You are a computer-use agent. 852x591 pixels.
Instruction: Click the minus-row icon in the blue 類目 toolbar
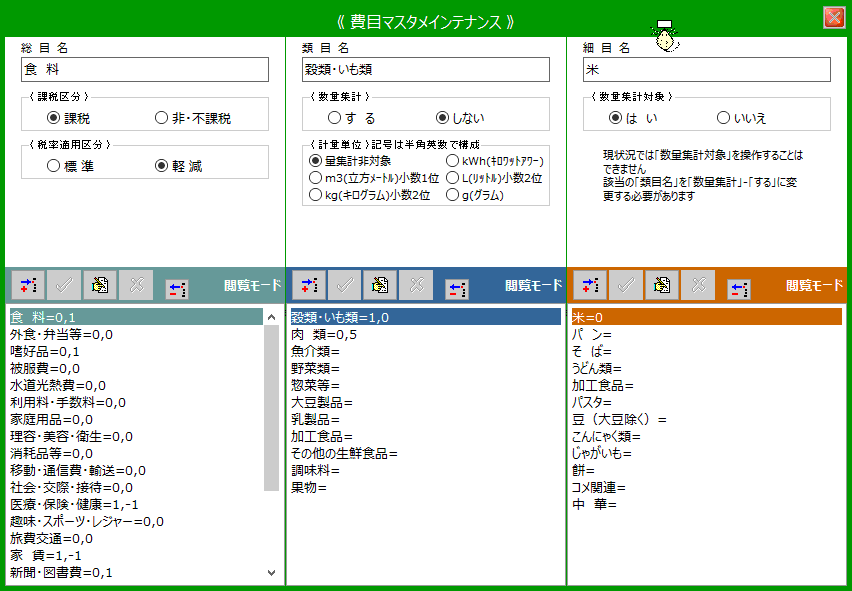pyautogui.click(x=456, y=288)
